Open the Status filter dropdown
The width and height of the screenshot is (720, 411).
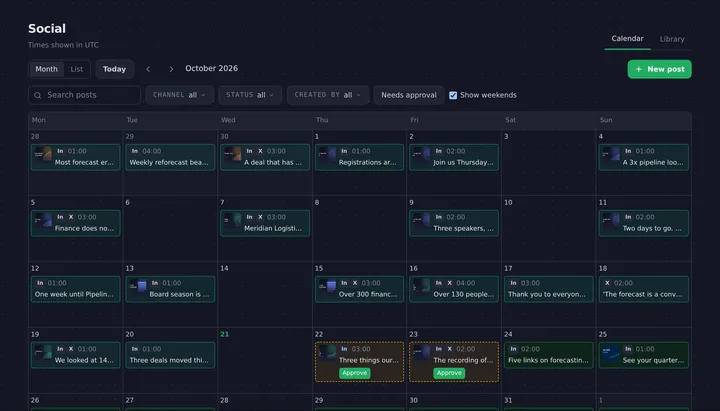tap(250, 96)
